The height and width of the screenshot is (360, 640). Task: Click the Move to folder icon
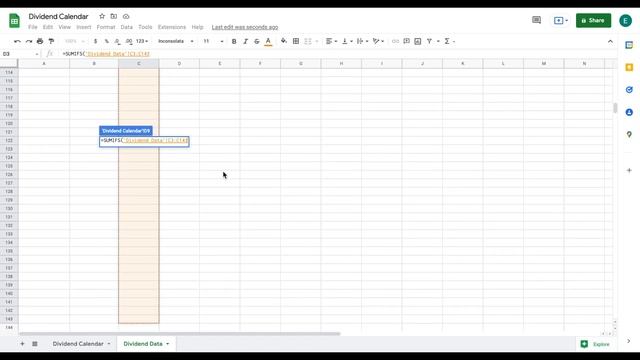(114, 16)
